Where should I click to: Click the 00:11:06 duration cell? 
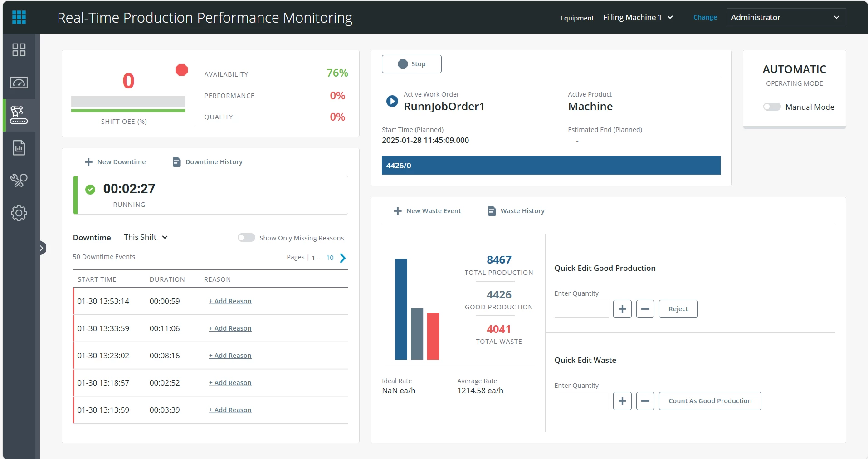(x=165, y=328)
